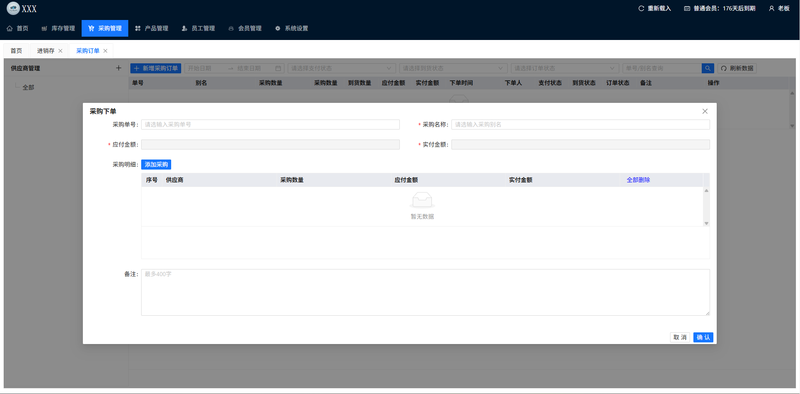Open the 系统设置 menu
This screenshot has width=800, height=394.
291,29
